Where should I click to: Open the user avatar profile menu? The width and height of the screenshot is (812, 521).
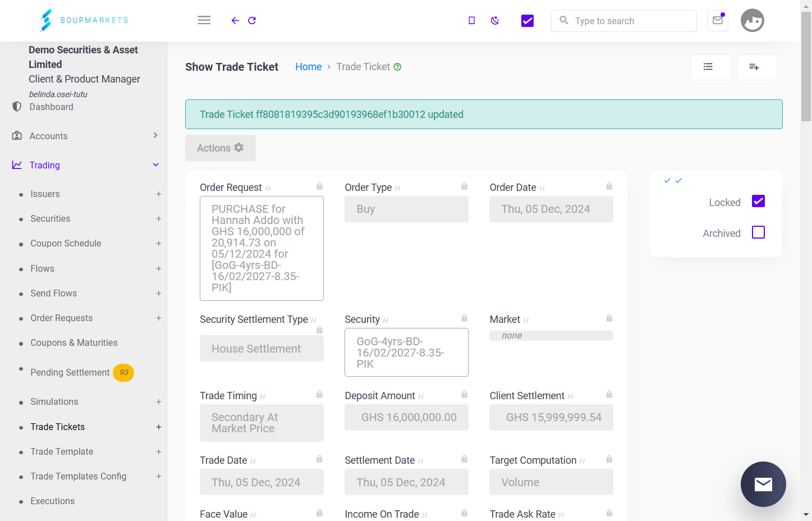pyautogui.click(x=753, y=21)
